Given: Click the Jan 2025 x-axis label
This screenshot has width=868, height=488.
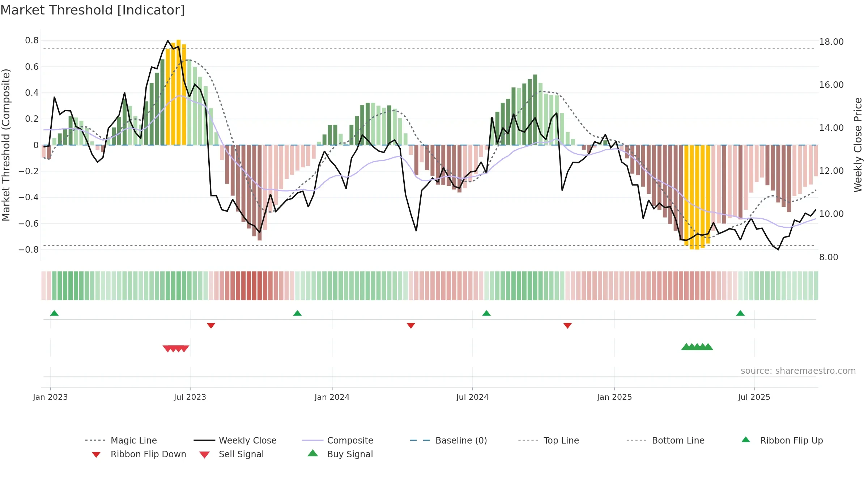Looking at the screenshot, I should (x=614, y=397).
